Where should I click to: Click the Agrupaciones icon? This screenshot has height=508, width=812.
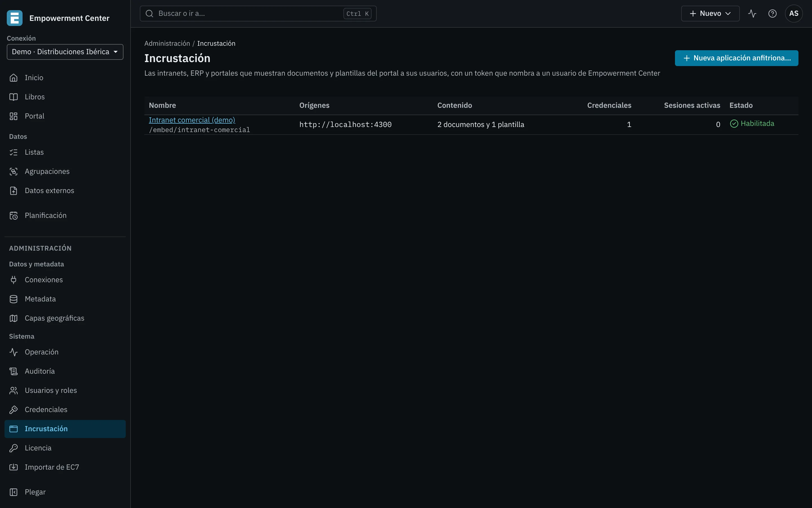click(x=14, y=171)
